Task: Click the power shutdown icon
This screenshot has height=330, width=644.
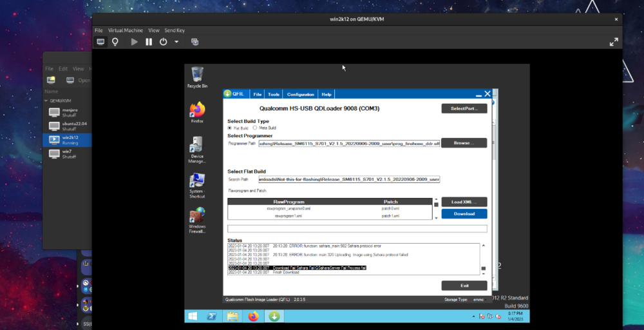Action: (x=163, y=41)
